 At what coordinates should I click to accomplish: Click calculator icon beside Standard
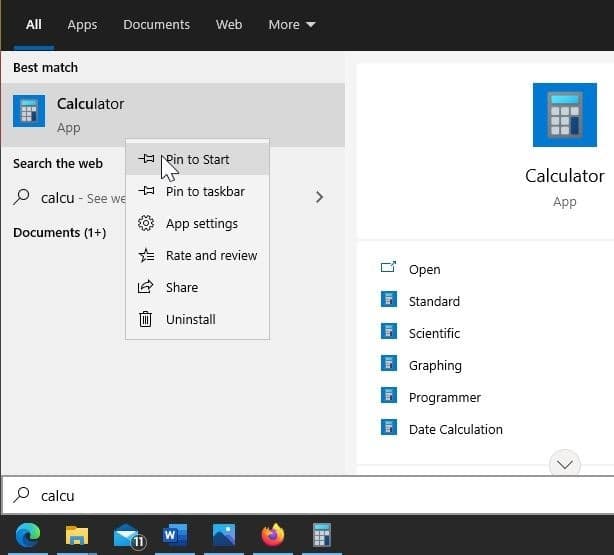pos(388,300)
